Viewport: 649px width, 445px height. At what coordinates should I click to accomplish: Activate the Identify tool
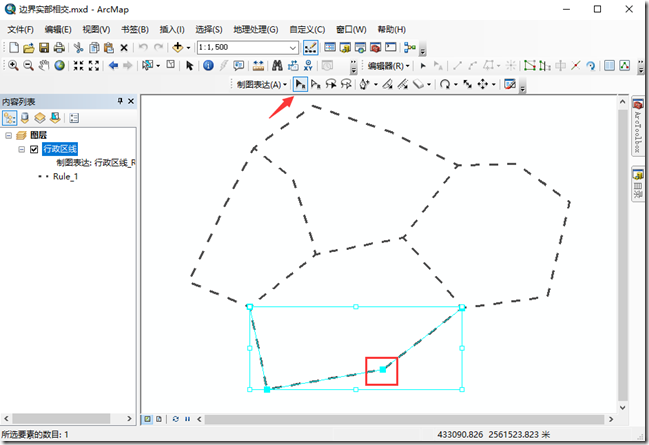pyautogui.click(x=208, y=65)
